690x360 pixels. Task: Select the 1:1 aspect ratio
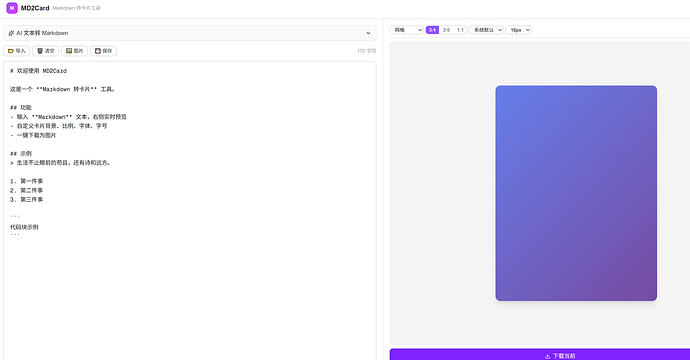(x=460, y=30)
